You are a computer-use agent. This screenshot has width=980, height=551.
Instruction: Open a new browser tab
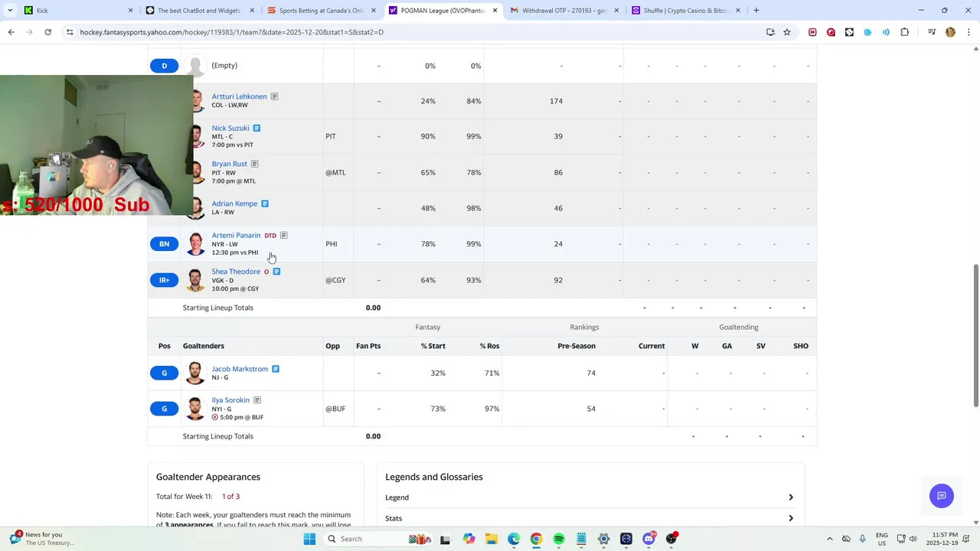tap(756, 11)
